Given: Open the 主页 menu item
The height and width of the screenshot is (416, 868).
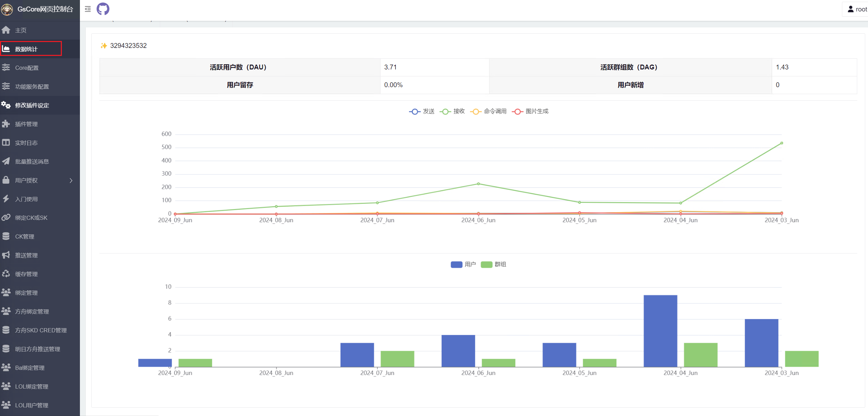Looking at the screenshot, I should click(x=40, y=30).
